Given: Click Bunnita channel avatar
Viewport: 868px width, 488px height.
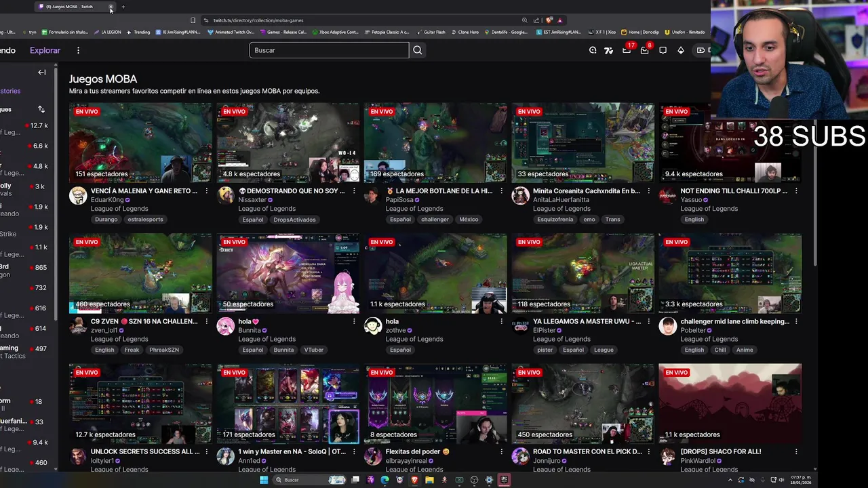Looking at the screenshot, I should [226, 326].
